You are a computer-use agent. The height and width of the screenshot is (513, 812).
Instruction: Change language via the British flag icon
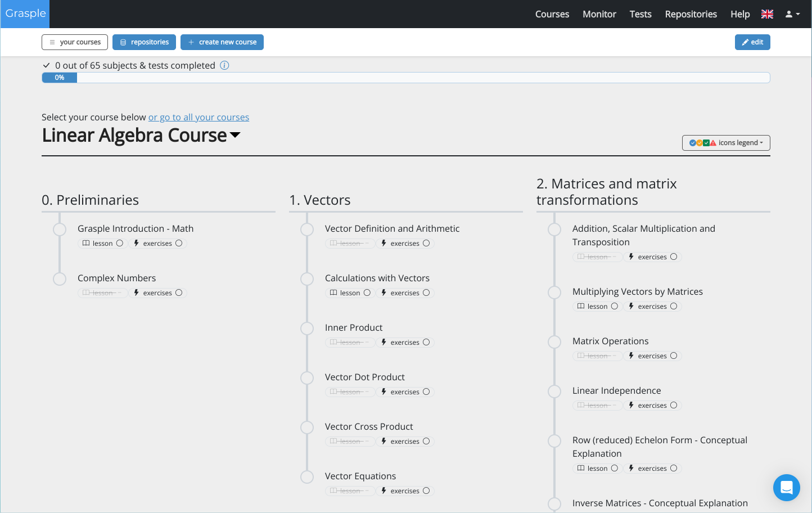click(x=767, y=14)
